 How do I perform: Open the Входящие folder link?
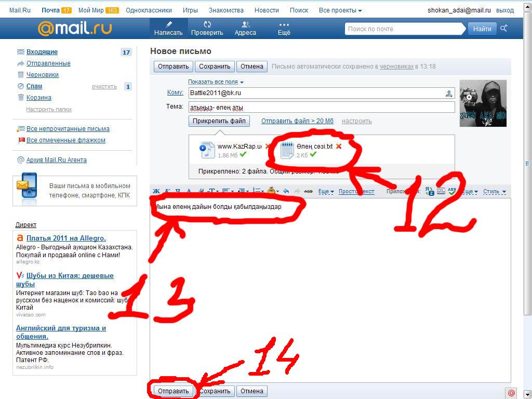point(42,52)
